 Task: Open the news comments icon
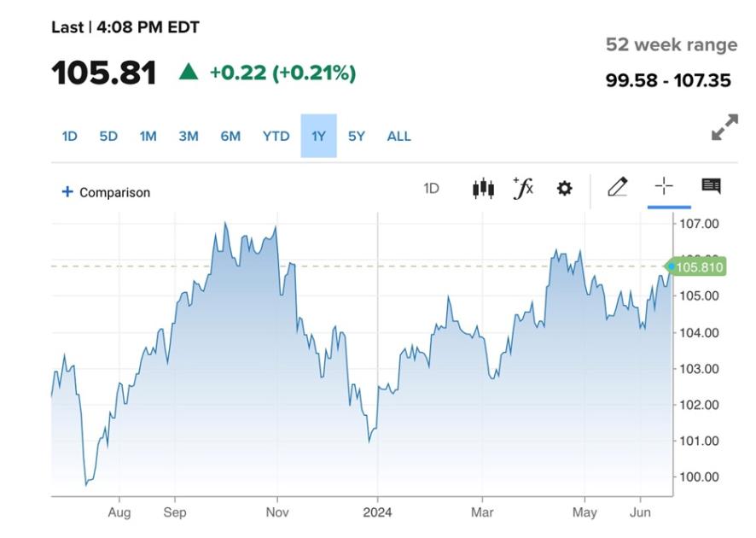tap(713, 187)
